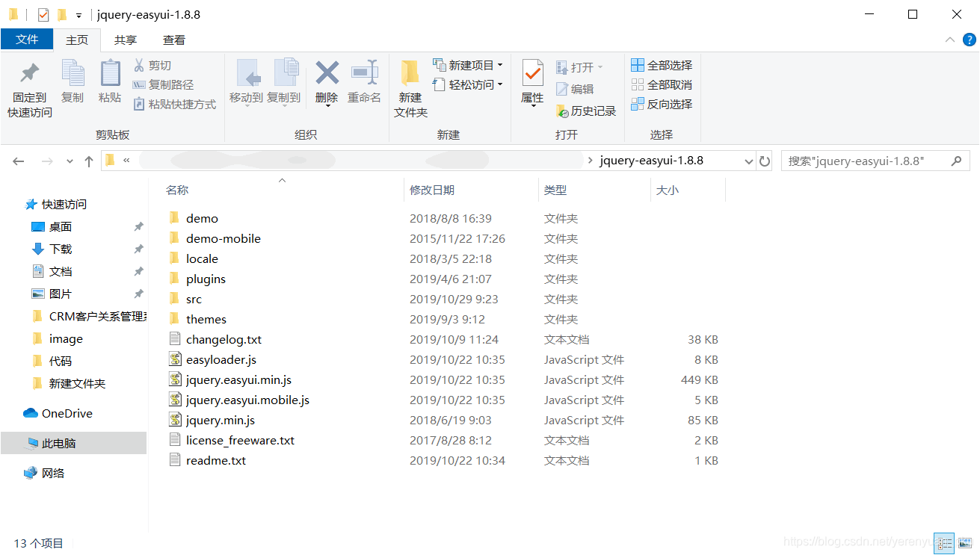Viewport: 980px width, 555px height.
Task: Click the Delete (删除) X icon
Action: coord(327,73)
